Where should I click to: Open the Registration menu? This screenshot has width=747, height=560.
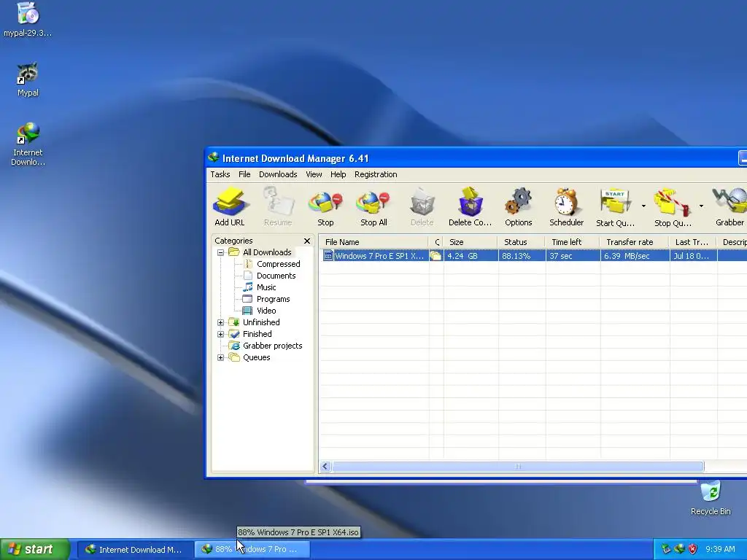(376, 174)
